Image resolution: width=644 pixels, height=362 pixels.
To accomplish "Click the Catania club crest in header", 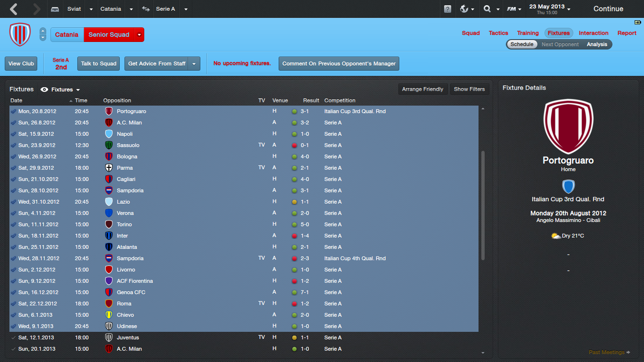I will tap(20, 34).
